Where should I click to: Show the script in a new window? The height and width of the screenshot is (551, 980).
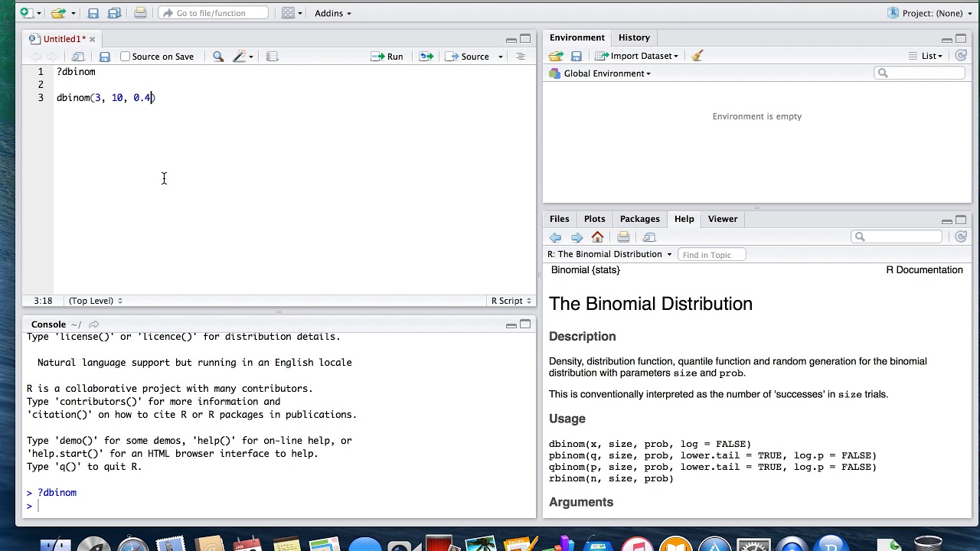pos(78,57)
